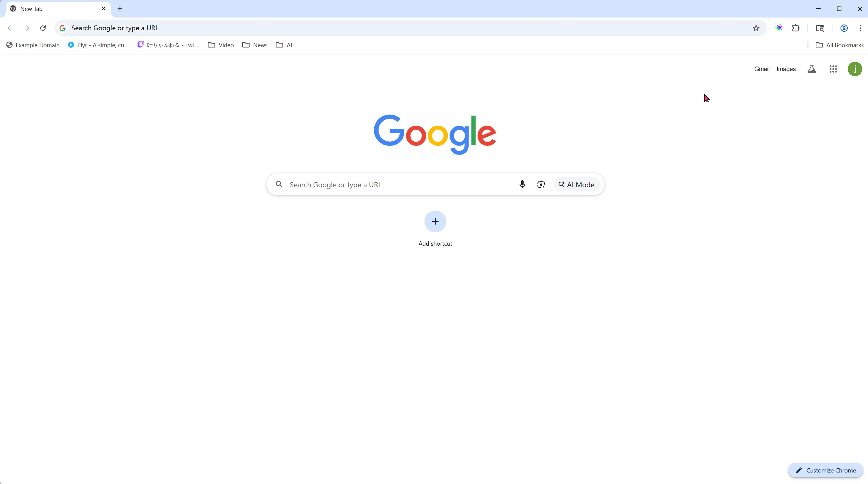Bookmark this tab with the star icon
This screenshot has width=868, height=484.
pos(756,28)
